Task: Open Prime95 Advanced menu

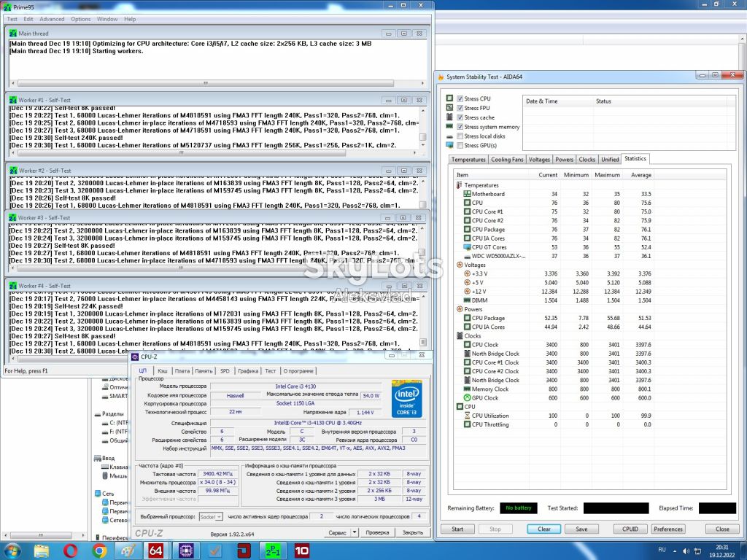Action: click(52, 19)
